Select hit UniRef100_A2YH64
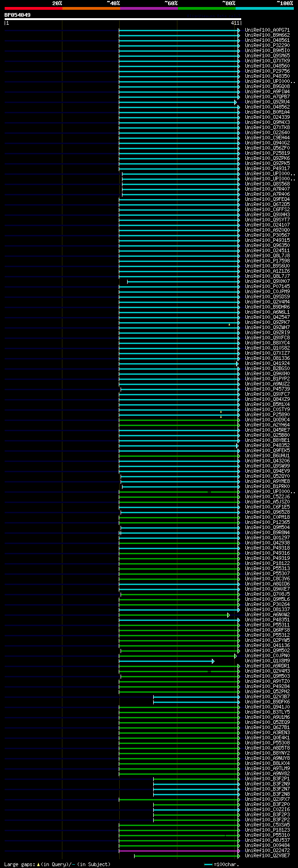Image resolution: width=298 pixels, height=868 pixels. pos(267,425)
